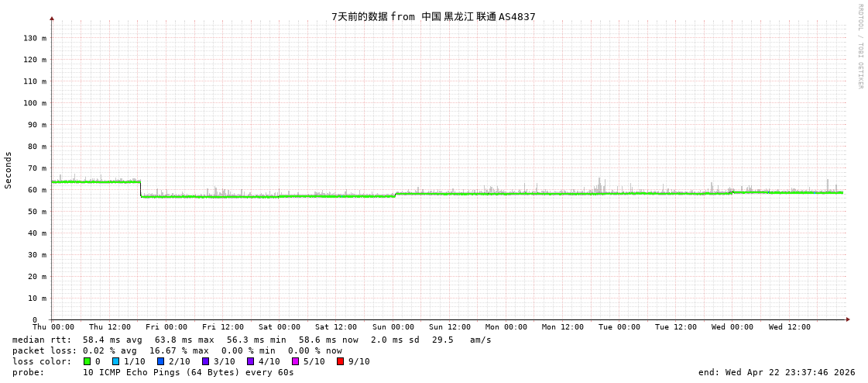Image resolution: width=868 pixels, height=383 pixels.
Task: Click the 'Tue 00:00' time axis label
Action: pyautogui.click(x=619, y=327)
